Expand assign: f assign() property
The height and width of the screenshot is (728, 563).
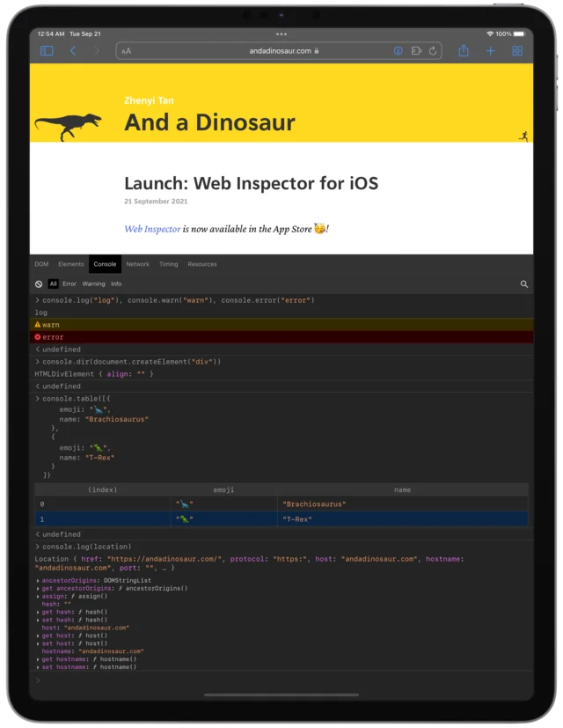coord(38,596)
